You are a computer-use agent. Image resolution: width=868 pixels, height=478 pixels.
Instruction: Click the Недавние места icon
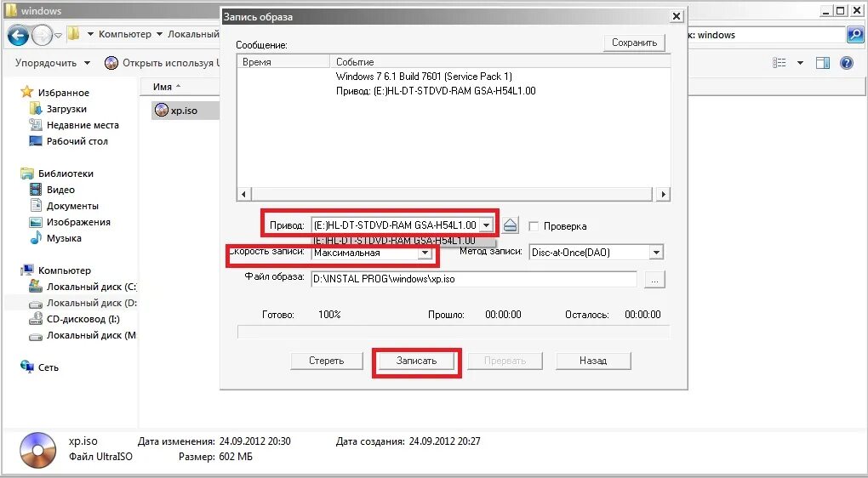pyautogui.click(x=36, y=124)
